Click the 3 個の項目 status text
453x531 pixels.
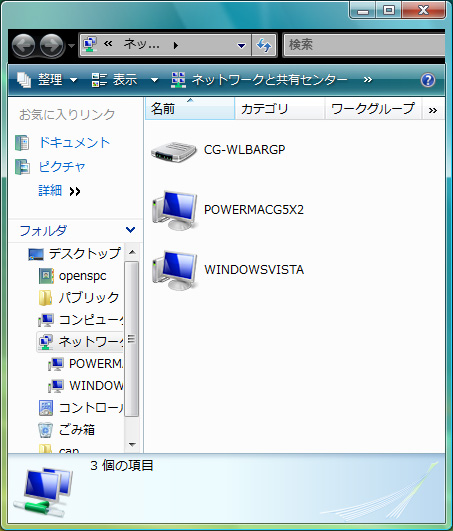(x=122, y=466)
